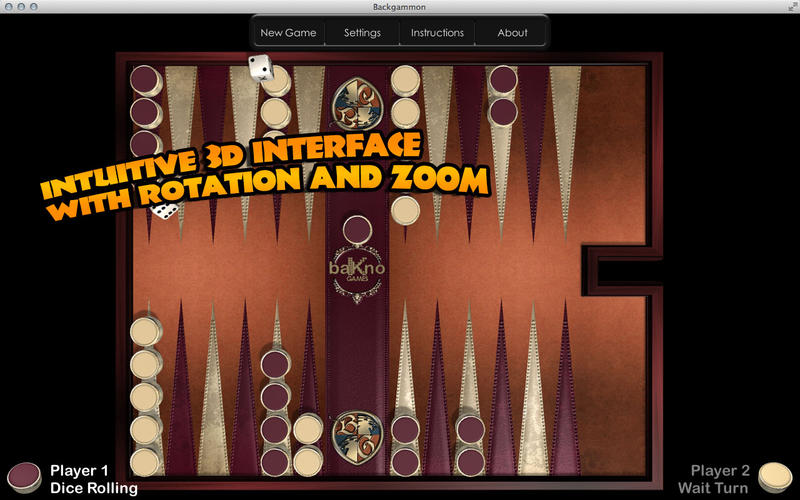The height and width of the screenshot is (500, 800).
Task: Click the "Dice Rolling" status text
Action: [94, 488]
